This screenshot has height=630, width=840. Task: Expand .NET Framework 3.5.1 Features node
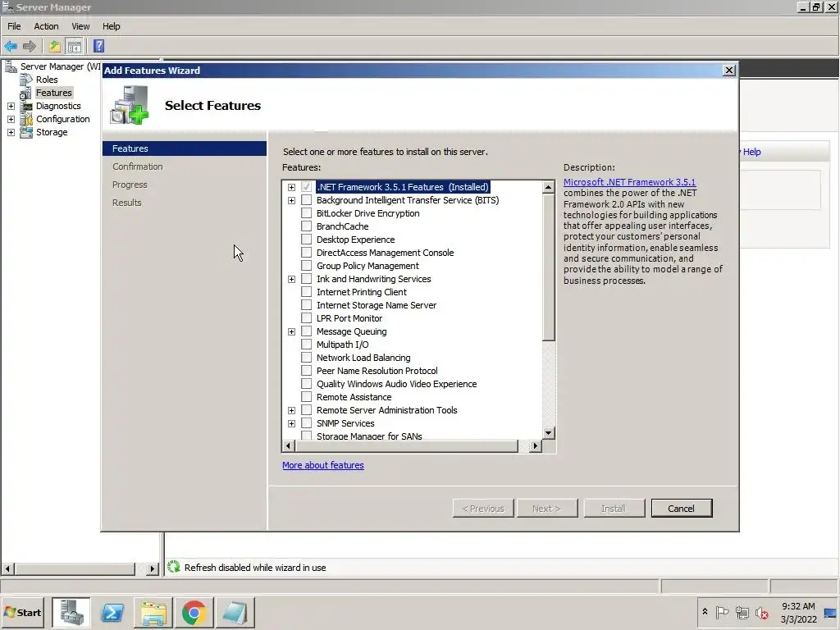[291, 187]
